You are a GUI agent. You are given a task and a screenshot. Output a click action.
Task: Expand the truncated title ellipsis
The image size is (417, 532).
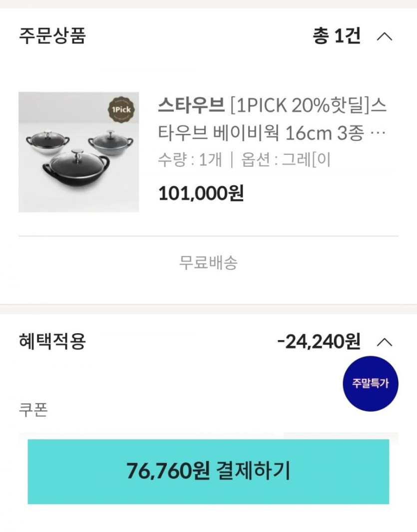(379, 134)
